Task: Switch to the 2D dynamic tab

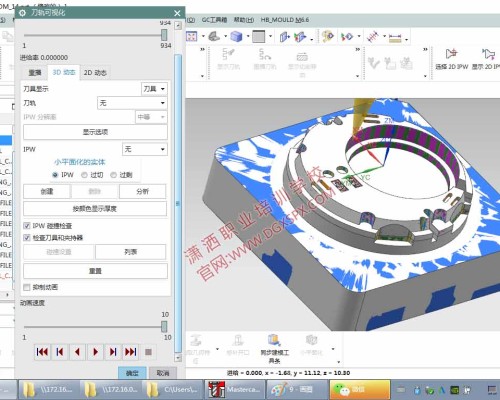Action: pos(95,72)
